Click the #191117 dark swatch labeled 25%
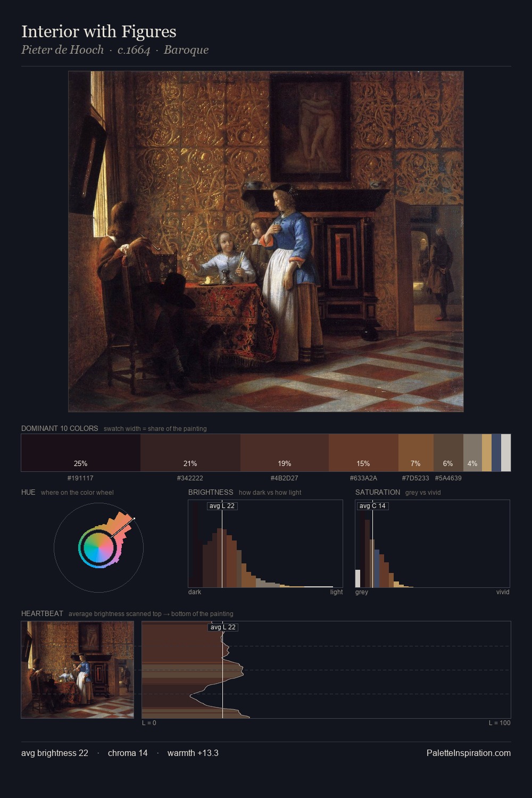 click(x=81, y=453)
